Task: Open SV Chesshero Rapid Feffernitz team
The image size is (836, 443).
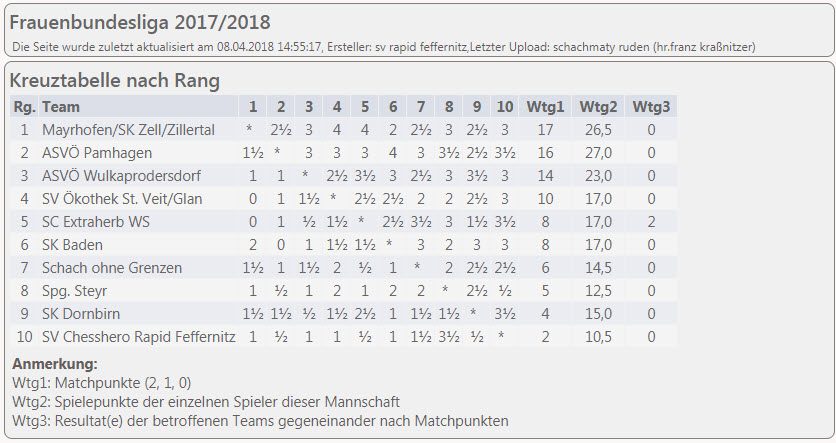Action: click(x=139, y=337)
